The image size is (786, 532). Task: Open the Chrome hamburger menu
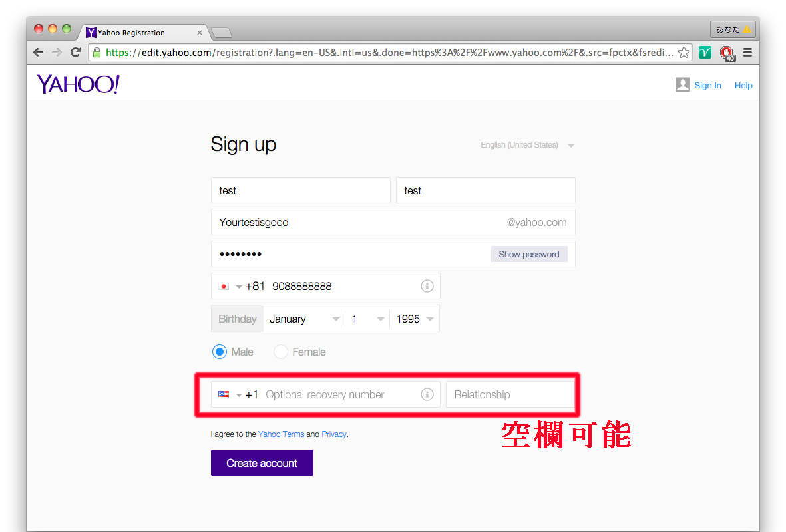click(747, 52)
